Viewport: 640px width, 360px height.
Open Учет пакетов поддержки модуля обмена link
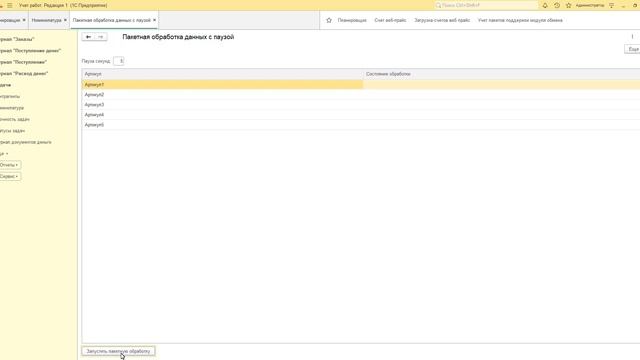[520, 20]
